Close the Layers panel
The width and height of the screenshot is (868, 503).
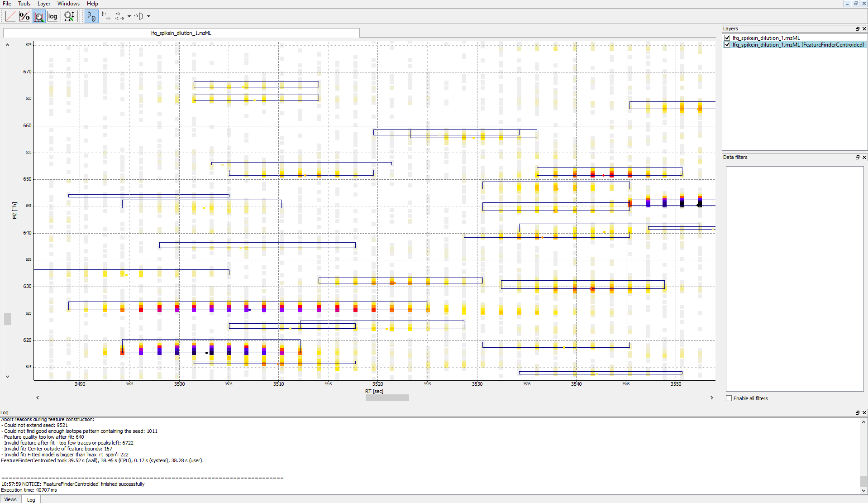pyautogui.click(x=864, y=29)
